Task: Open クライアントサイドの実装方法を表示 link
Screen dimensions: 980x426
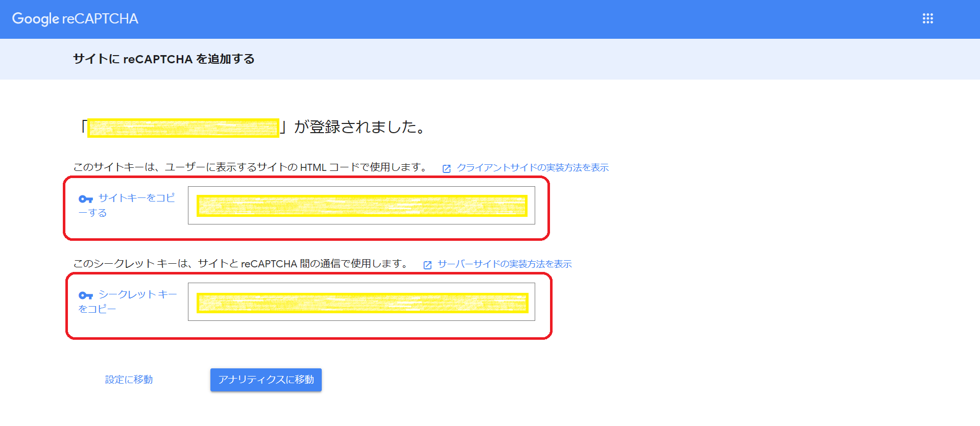Action: pyautogui.click(x=532, y=167)
